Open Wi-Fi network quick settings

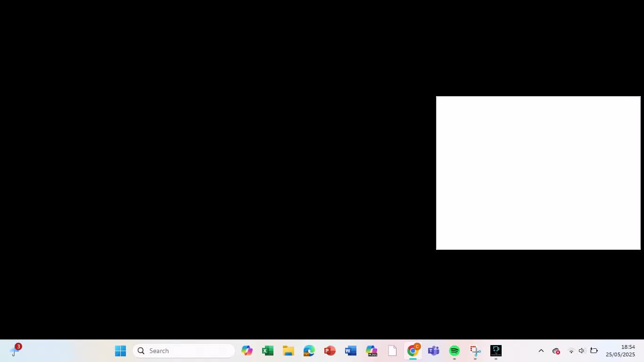click(571, 351)
